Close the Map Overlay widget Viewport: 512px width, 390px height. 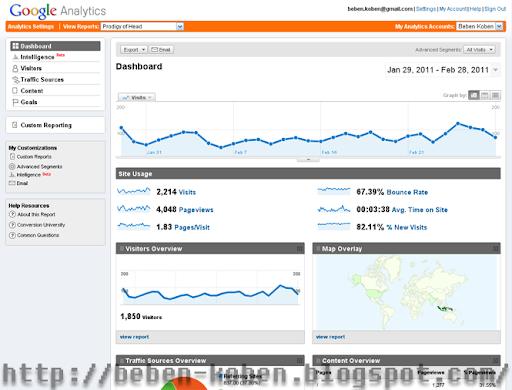tap(496, 249)
